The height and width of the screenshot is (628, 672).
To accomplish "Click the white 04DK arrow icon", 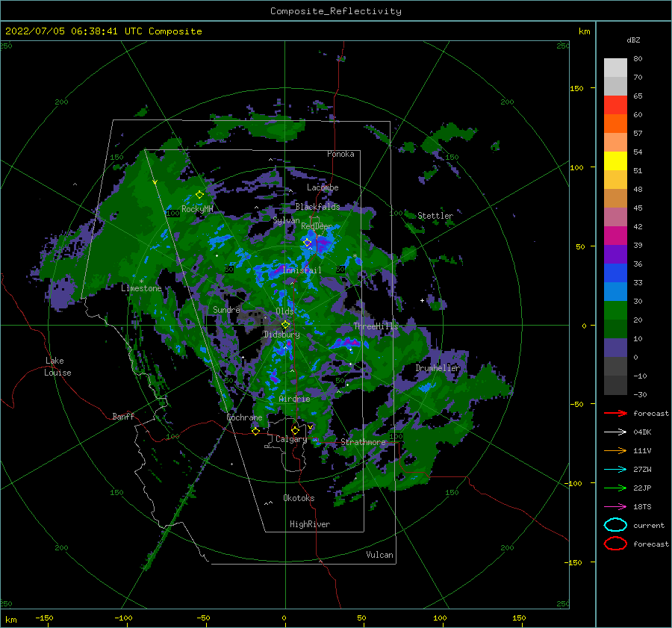I will click(x=615, y=432).
